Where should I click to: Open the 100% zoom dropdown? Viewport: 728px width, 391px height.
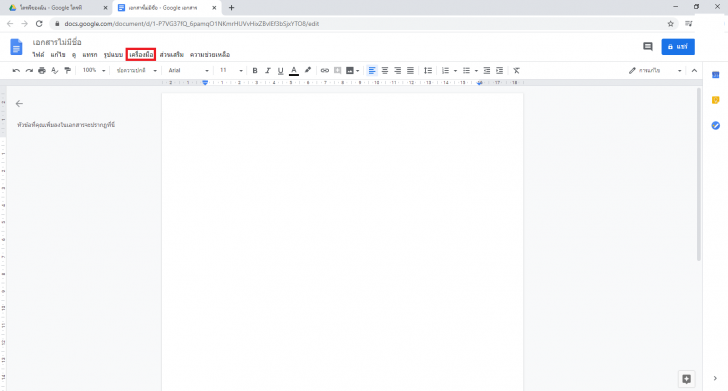pyautogui.click(x=94, y=71)
